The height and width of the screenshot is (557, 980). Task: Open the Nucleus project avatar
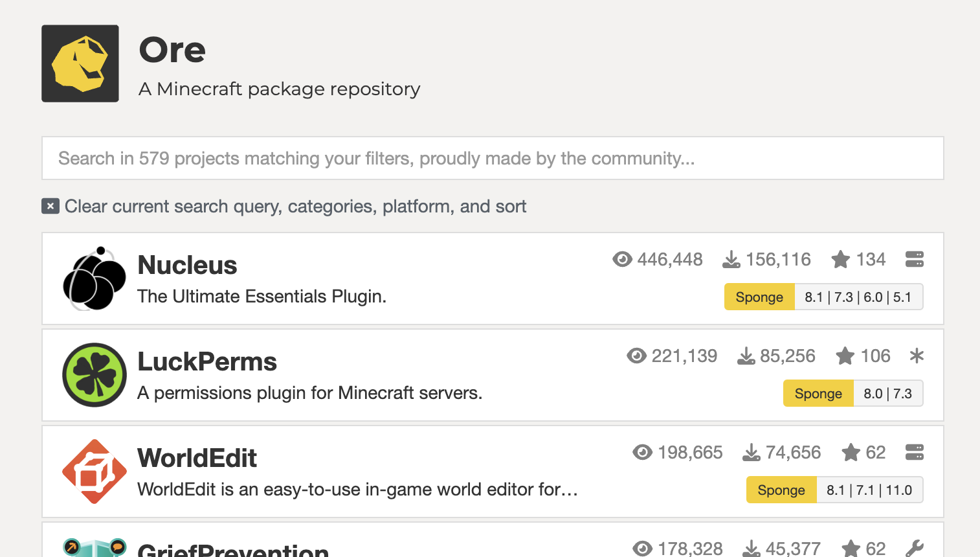95,278
